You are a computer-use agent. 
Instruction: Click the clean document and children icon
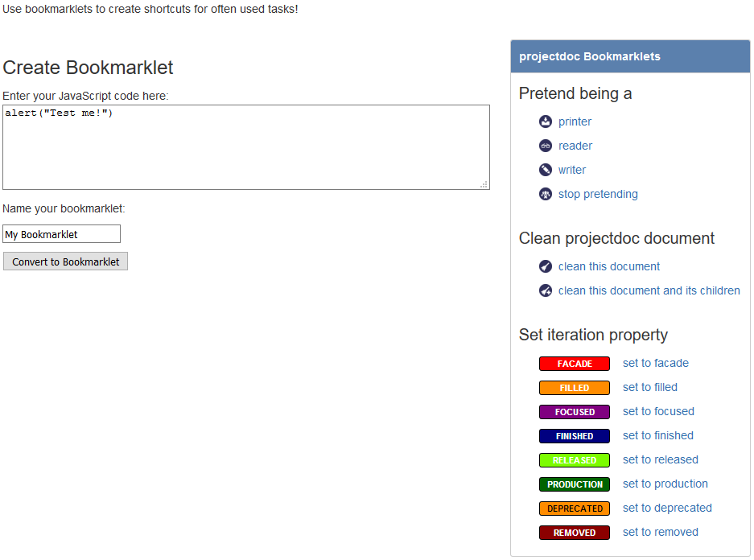pos(546,290)
